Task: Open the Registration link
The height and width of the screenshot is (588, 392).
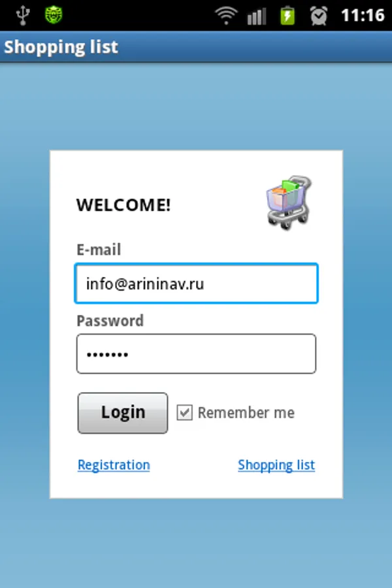Action: [114, 465]
